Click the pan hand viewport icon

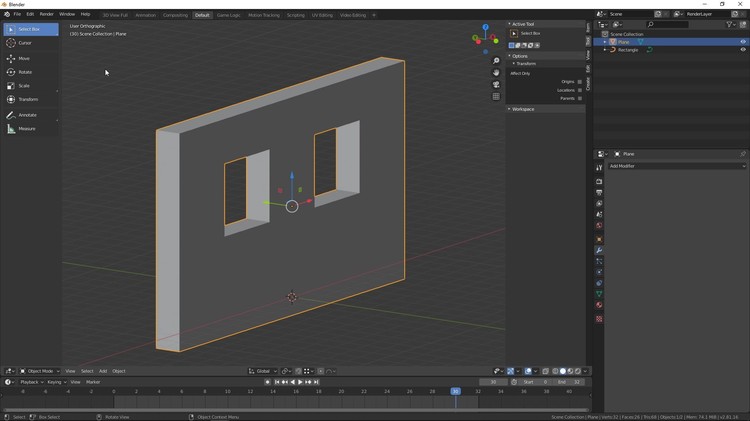tap(496, 73)
